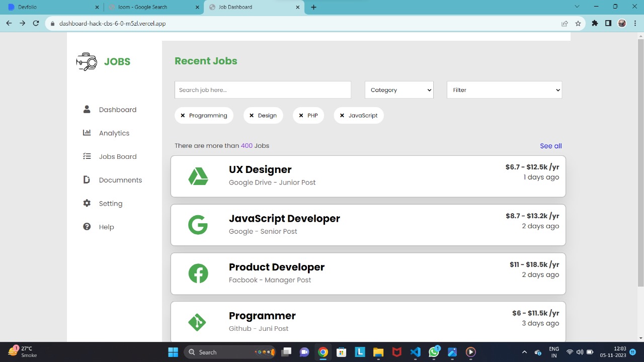Click the '$6.7 - $12.5k /yr' salary text

pos(532,167)
